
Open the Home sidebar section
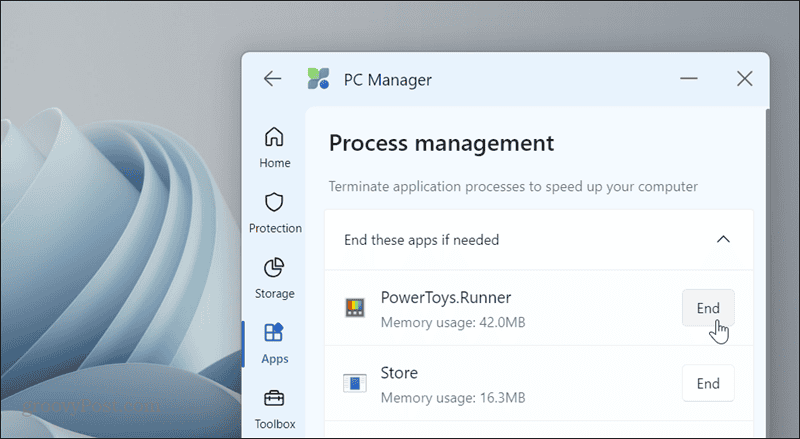pyautogui.click(x=274, y=148)
